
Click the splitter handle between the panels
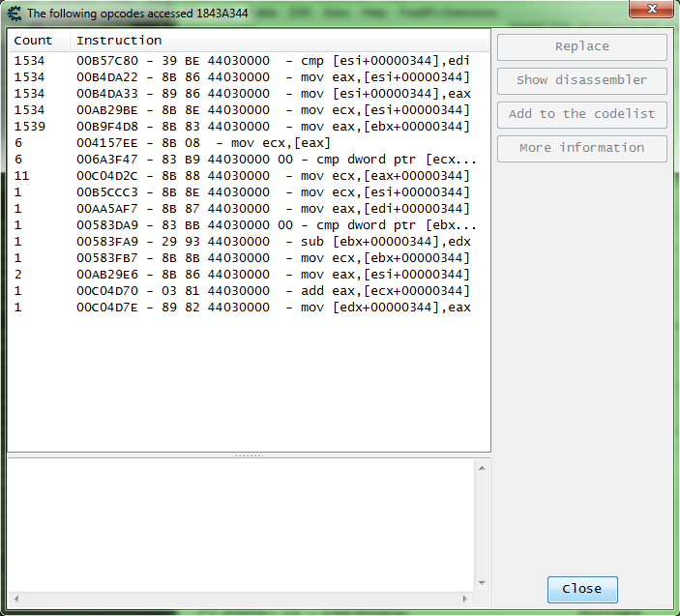click(249, 455)
